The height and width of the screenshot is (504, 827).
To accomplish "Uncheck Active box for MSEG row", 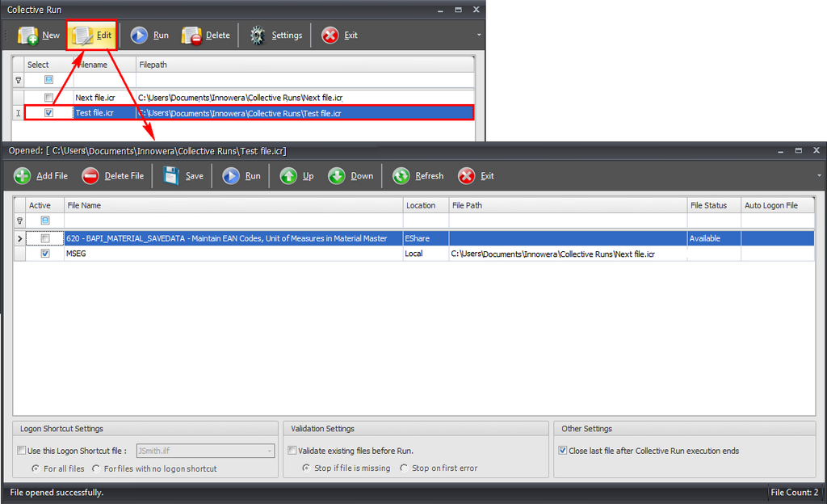I will [45, 254].
